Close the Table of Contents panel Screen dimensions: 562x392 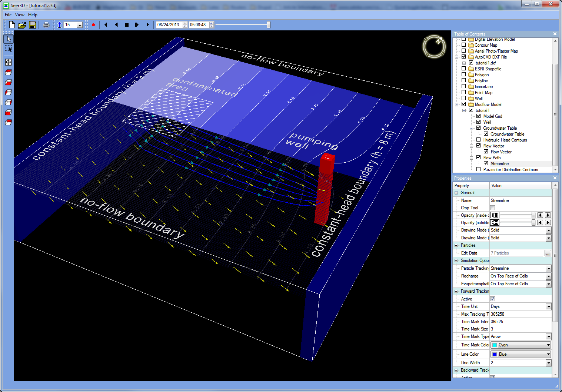point(555,34)
